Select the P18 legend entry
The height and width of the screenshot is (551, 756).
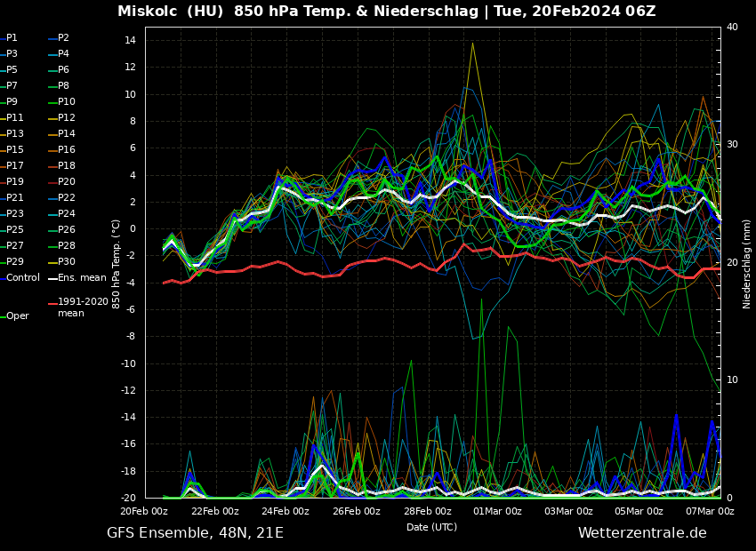click(66, 166)
